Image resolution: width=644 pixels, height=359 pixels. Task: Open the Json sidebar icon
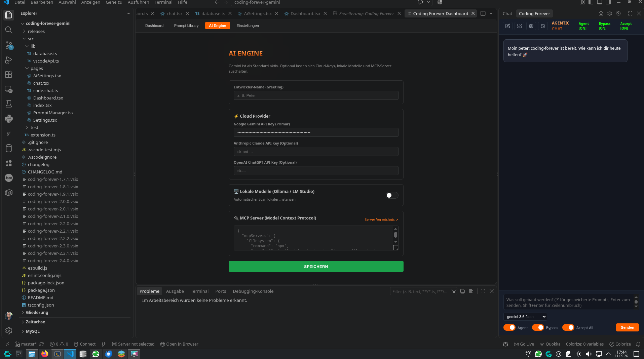[x=9, y=178]
